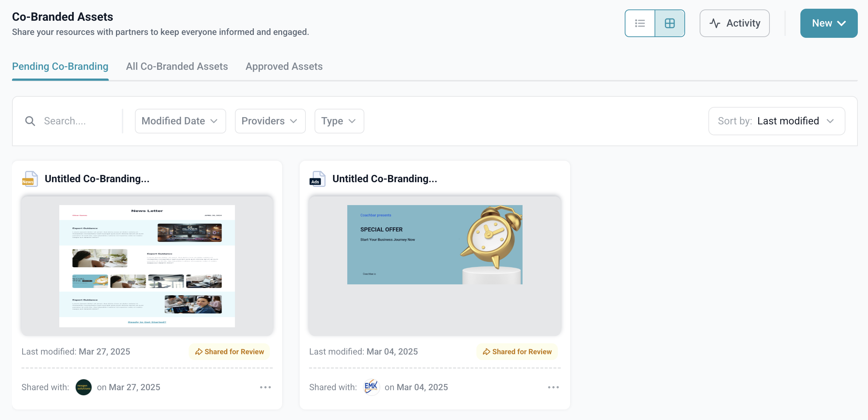Open the News Letter preview thumbnail

click(x=147, y=266)
